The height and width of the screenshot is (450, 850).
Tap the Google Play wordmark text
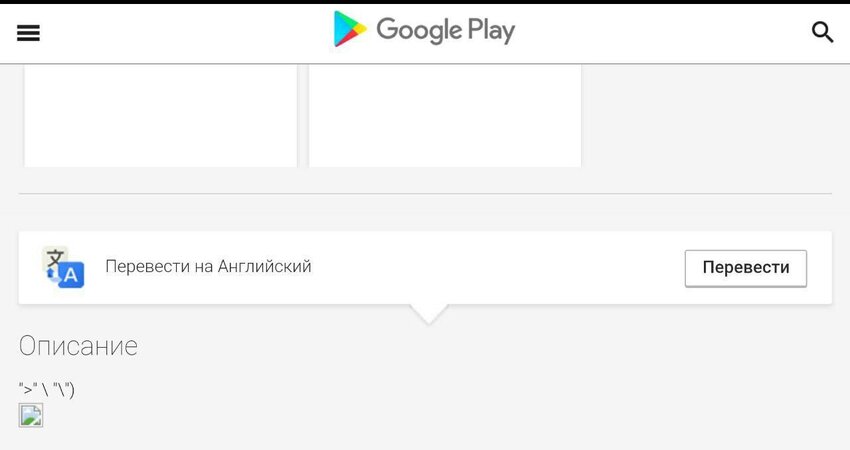446,30
